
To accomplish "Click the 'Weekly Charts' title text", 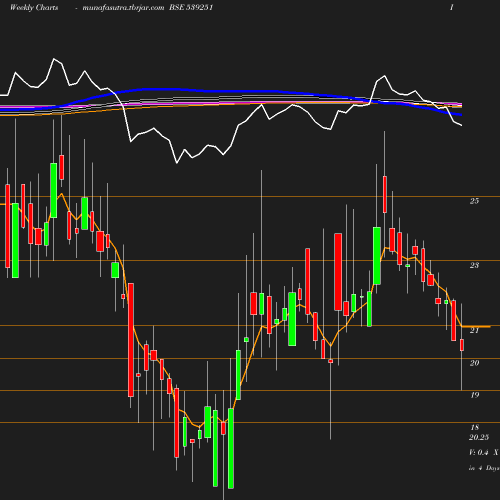I will tap(34, 8).
